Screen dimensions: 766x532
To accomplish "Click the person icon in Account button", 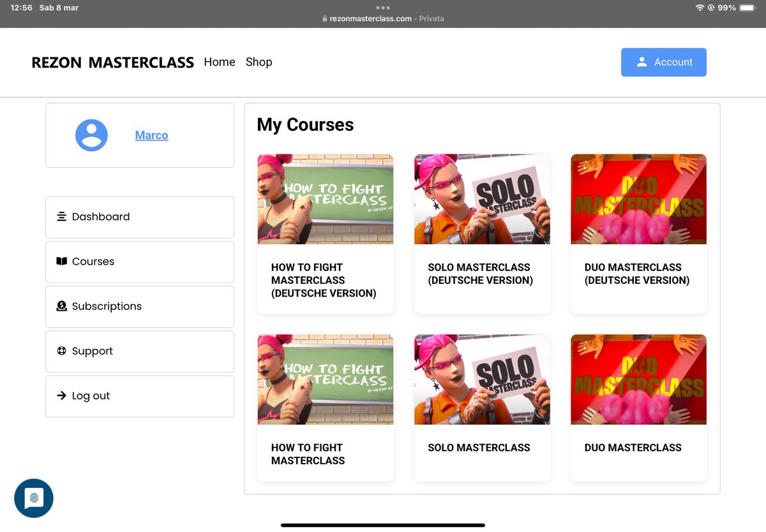I will click(x=642, y=62).
